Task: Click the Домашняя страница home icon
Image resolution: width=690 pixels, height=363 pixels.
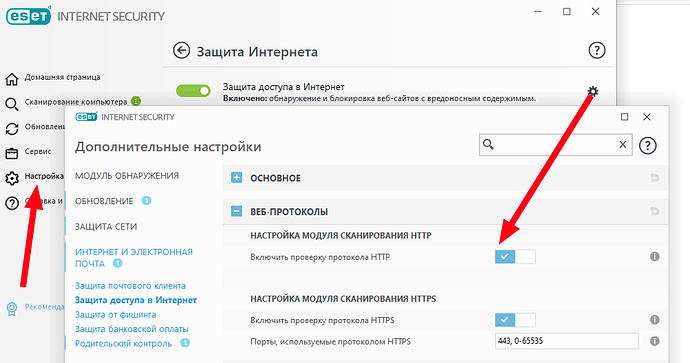Action: point(12,79)
